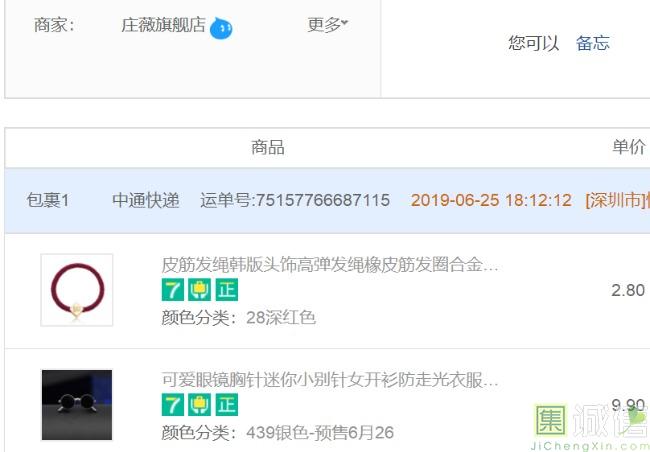Image resolution: width=650 pixels, height=452 pixels.
Task: Expand the 更多 merchant dropdown
Action: 327,25
